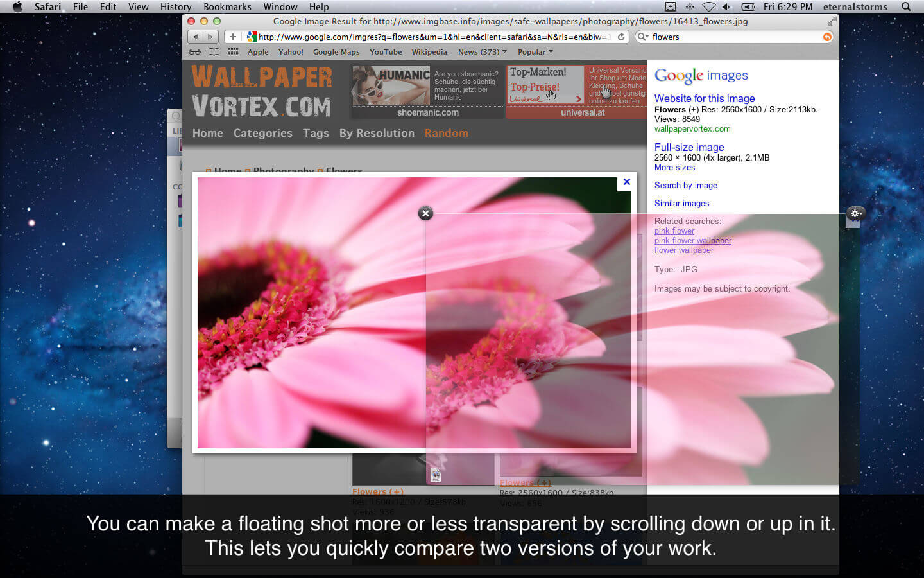Expand News (373) bookmarks folder
924x578 pixels.
[x=483, y=52]
